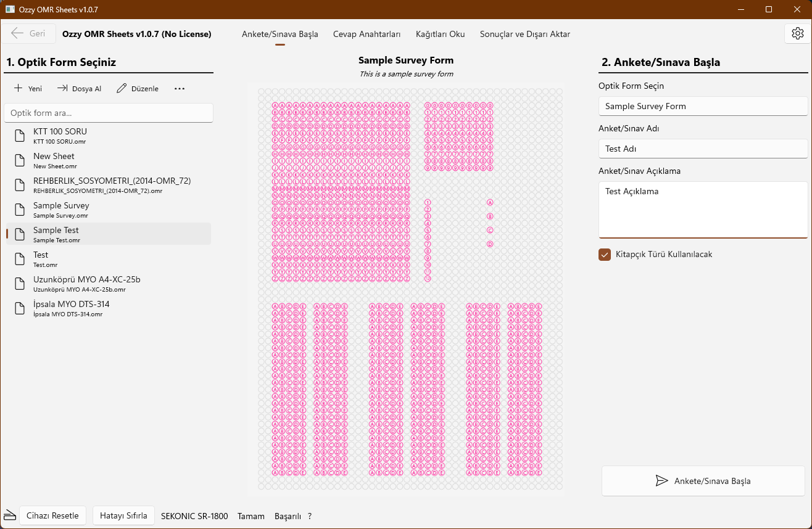The image size is (812, 529).
Task: Click the Cihazı Resetle button
Action: [52, 515]
